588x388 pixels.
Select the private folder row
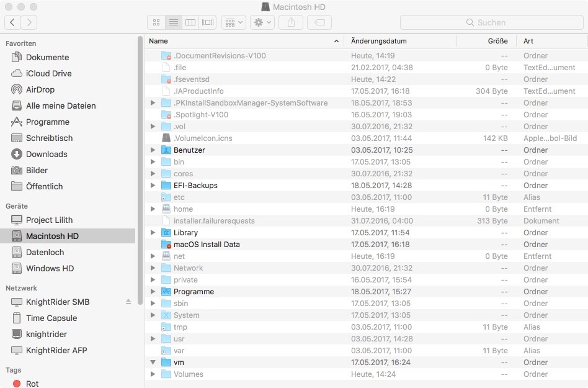pyautogui.click(x=367, y=279)
